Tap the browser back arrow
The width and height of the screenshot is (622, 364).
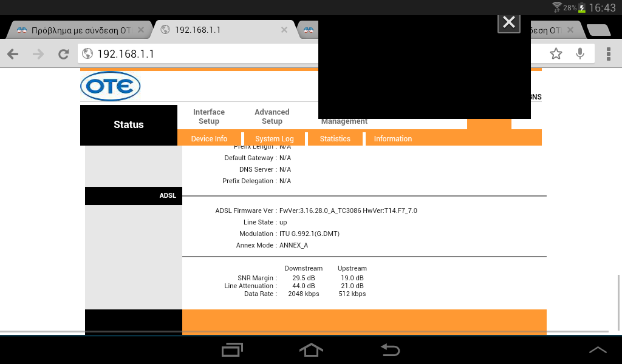13,54
